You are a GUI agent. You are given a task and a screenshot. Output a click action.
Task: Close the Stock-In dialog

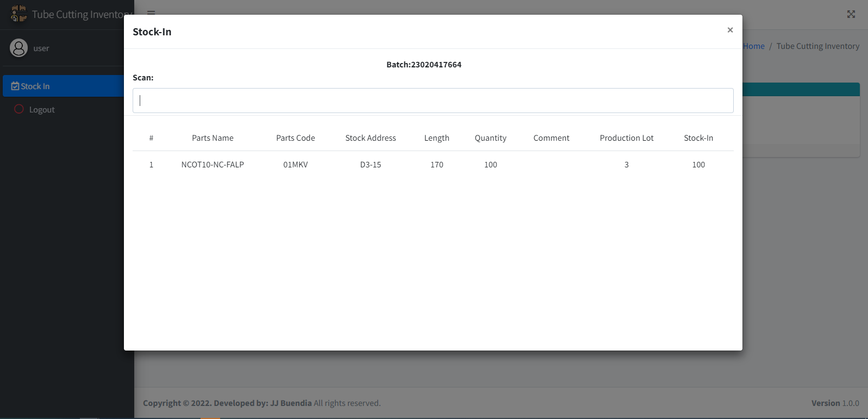(730, 30)
